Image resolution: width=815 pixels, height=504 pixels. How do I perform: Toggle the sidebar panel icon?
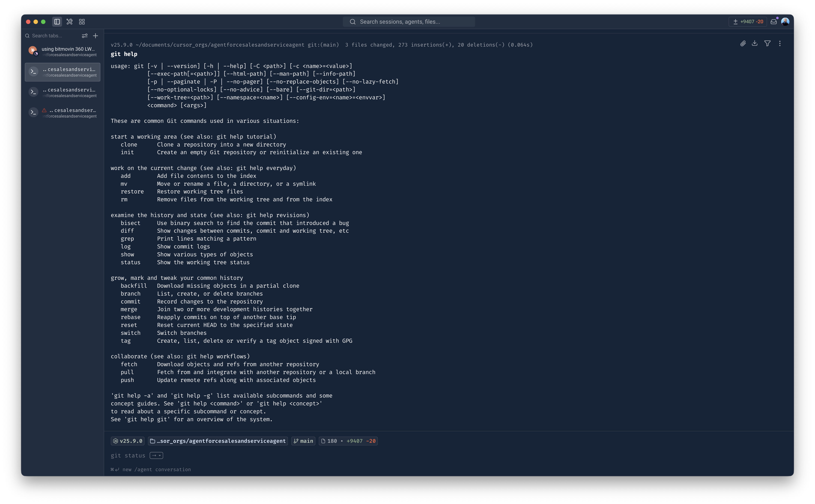point(57,22)
